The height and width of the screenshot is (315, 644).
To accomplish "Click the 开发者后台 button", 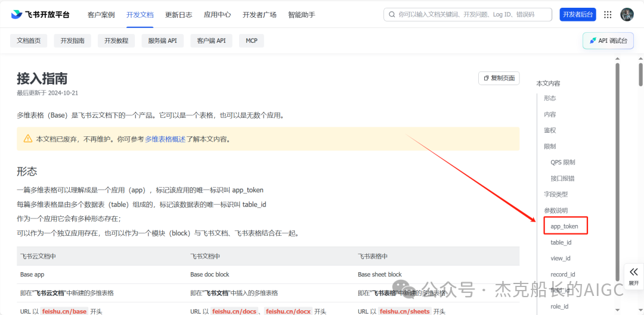I will click(578, 14).
